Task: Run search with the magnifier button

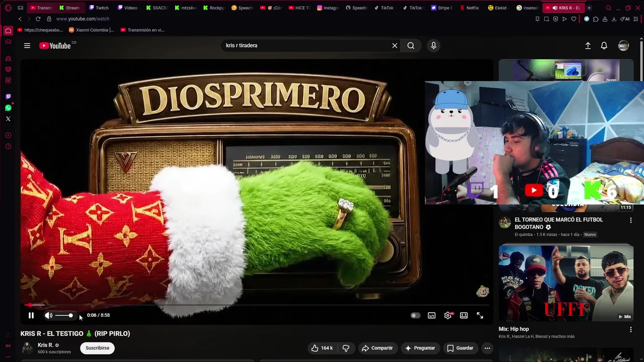Action: pos(411,45)
